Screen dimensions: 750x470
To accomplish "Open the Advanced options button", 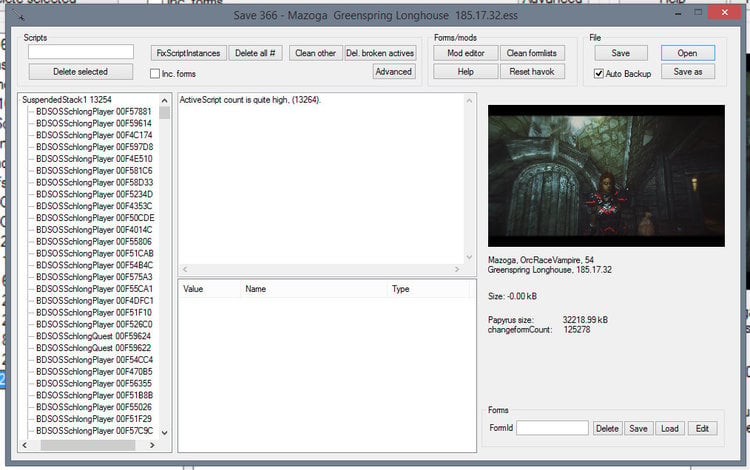I will click(x=394, y=71).
